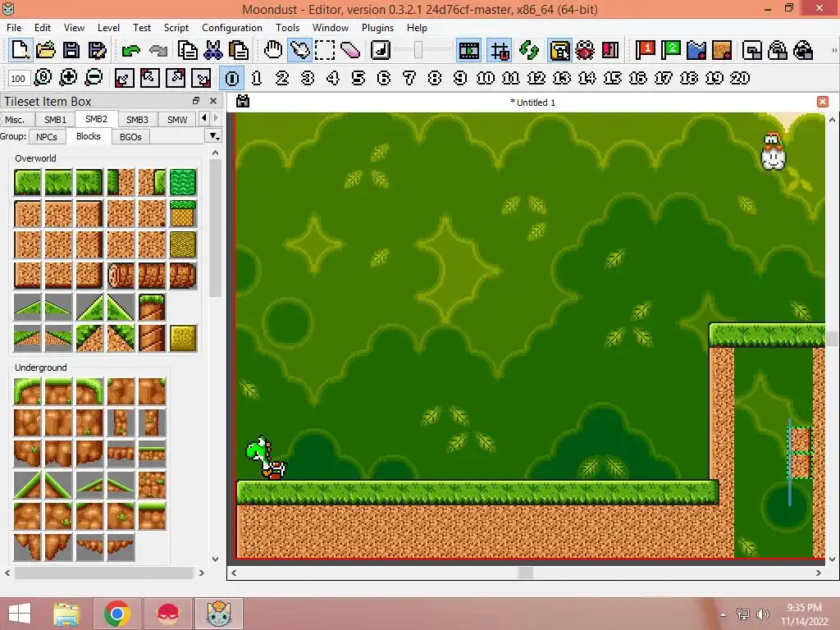This screenshot has height=630, width=840.
Task: Click the zoom percentage field showing 100
Action: 18,78
